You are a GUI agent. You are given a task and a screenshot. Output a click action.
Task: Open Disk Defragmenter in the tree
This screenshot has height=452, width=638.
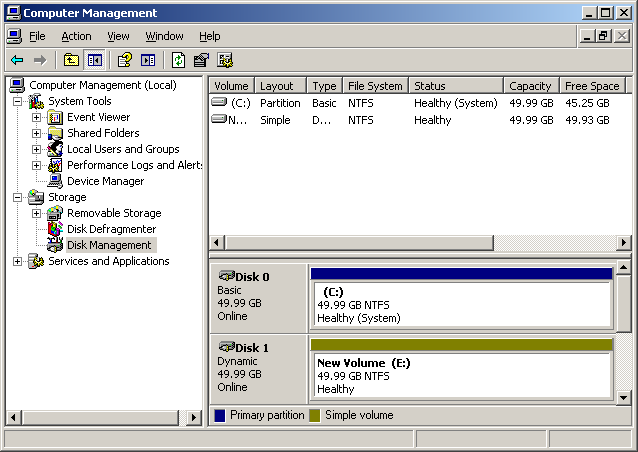coord(111,229)
